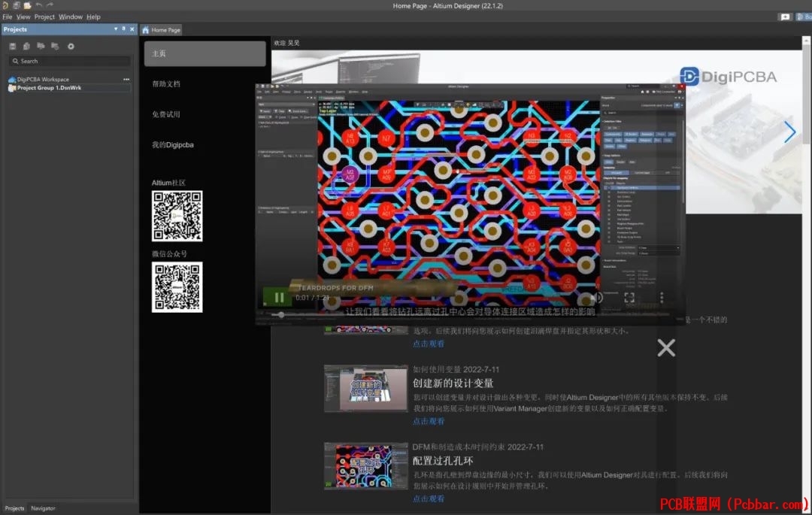Click the Open folder icon in title bar
Viewport: 812px width, 515px height.
point(27,5)
